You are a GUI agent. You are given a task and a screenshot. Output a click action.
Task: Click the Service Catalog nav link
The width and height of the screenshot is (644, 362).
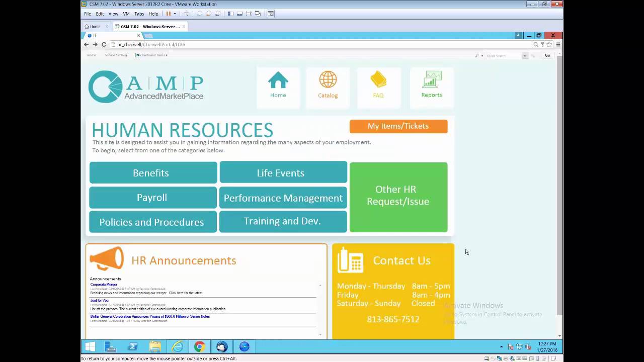tap(116, 55)
